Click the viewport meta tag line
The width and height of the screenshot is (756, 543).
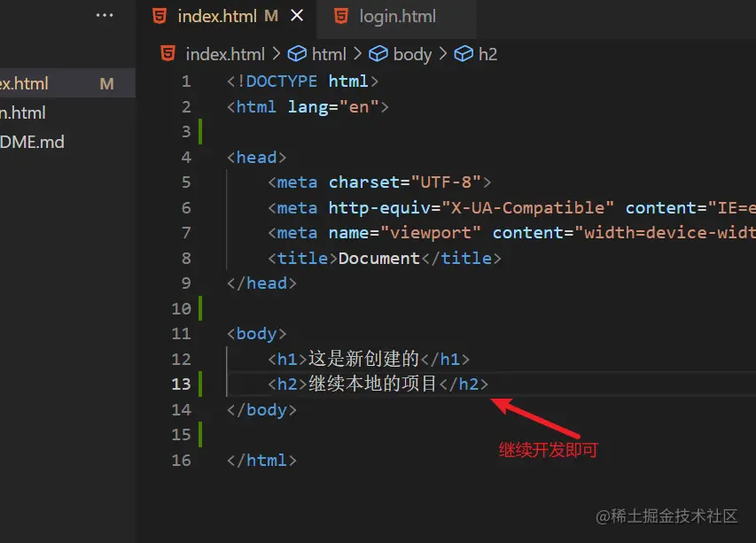tap(511, 233)
